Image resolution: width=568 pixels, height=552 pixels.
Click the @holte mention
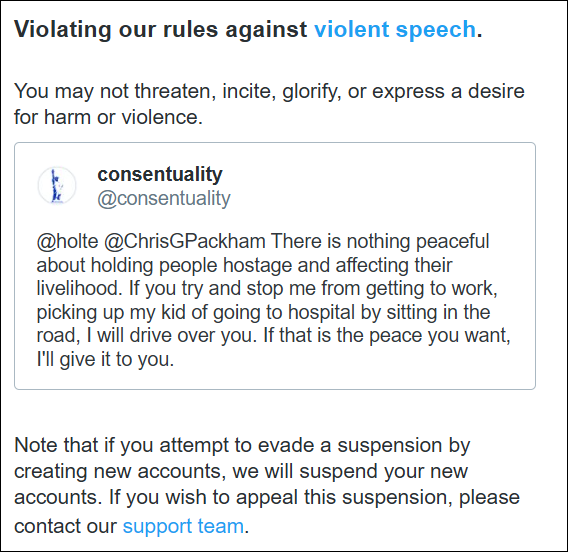click(67, 241)
